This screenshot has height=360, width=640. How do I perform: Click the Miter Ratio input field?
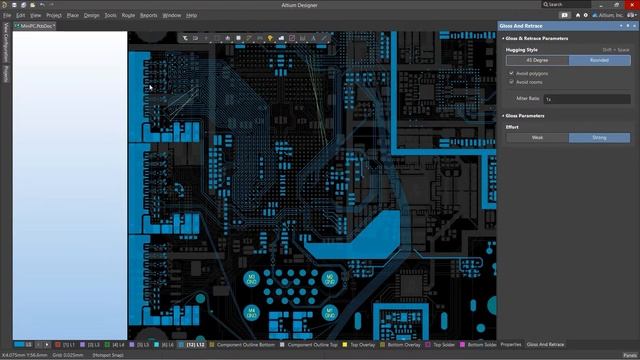[587, 99]
